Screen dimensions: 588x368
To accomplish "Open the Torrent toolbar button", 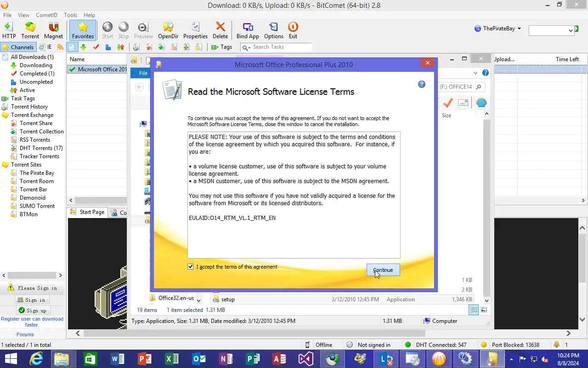I will coord(30,30).
